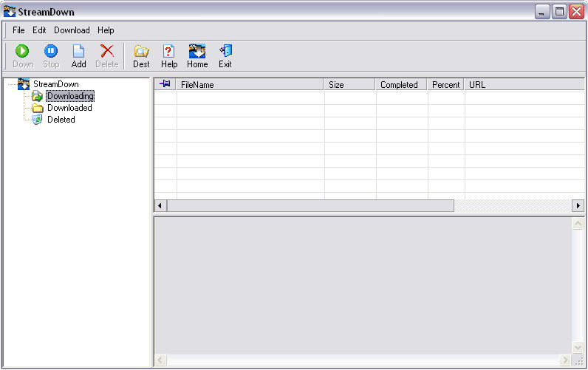Minimize the StreamDown window
Image resolution: width=588 pixels, height=370 pixels.
pyautogui.click(x=542, y=12)
